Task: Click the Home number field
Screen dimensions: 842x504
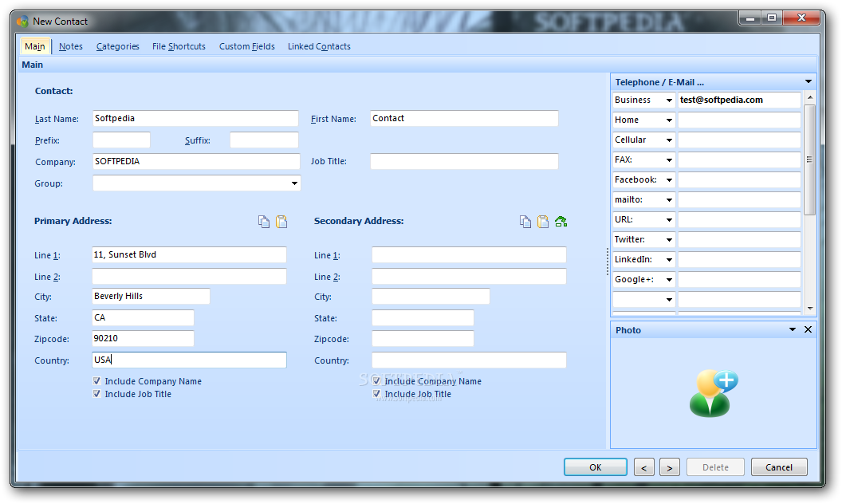Action: (739, 120)
